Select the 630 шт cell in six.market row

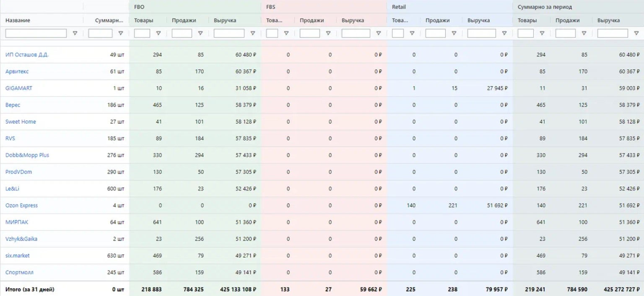click(x=116, y=256)
